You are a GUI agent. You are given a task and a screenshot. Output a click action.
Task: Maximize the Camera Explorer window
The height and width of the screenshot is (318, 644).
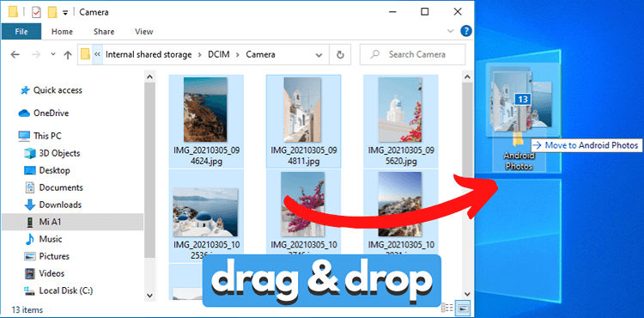[x=425, y=12]
